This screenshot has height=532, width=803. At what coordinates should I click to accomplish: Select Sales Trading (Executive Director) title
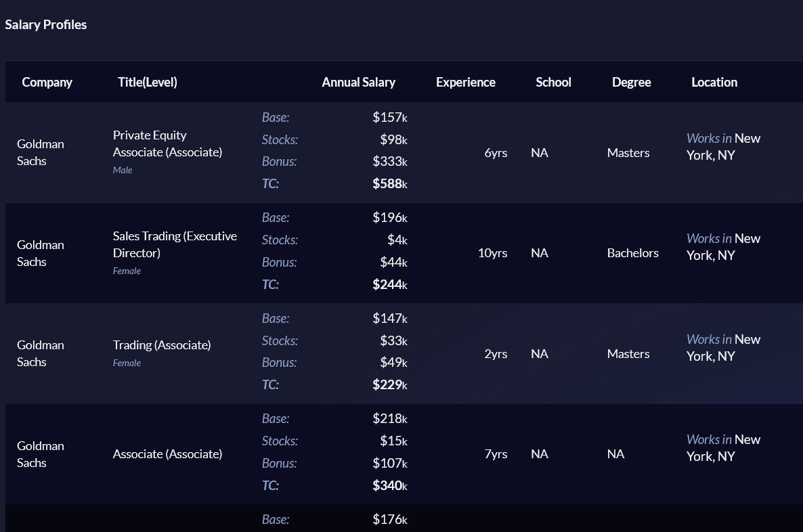pyautogui.click(x=175, y=245)
